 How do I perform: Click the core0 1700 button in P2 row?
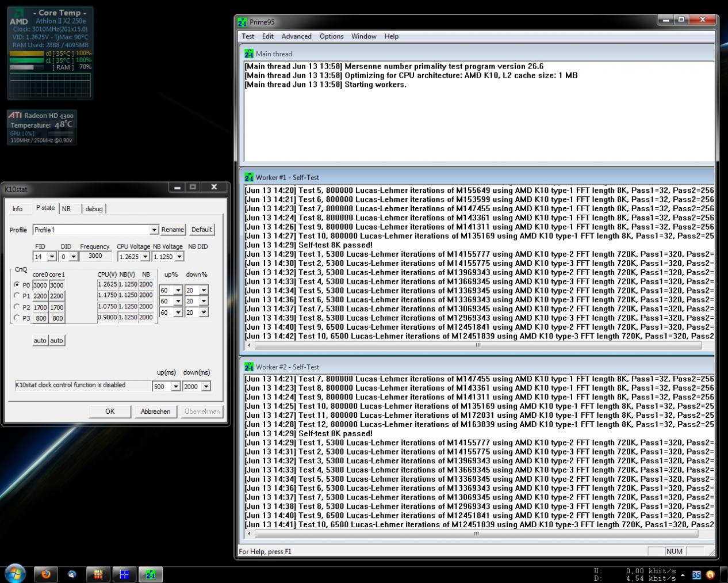[x=40, y=307]
